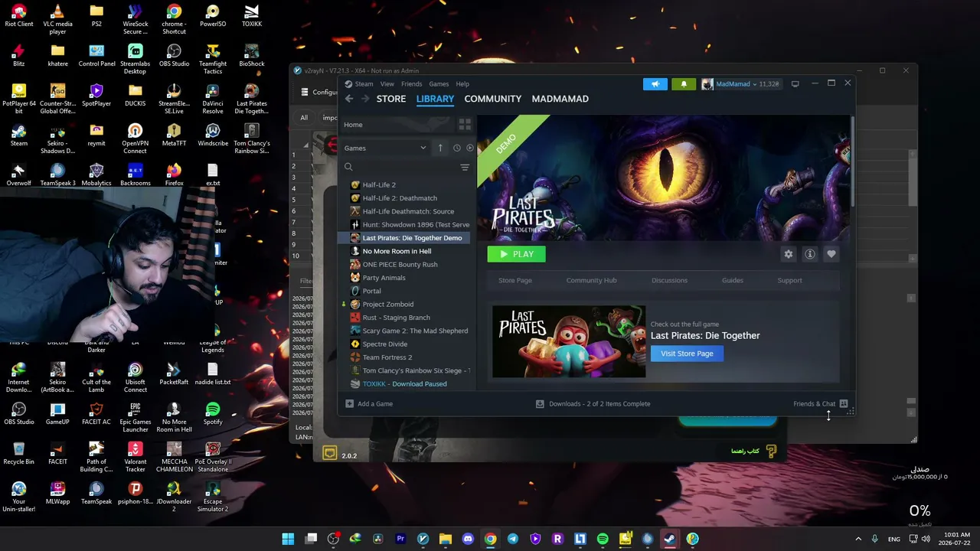The width and height of the screenshot is (980, 551).
Task: Open the Help menu in Steam
Action: tap(462, 84)
